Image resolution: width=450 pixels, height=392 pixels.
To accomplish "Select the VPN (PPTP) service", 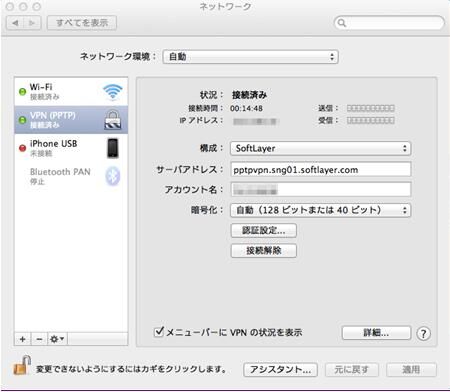I will click(71, 120).
